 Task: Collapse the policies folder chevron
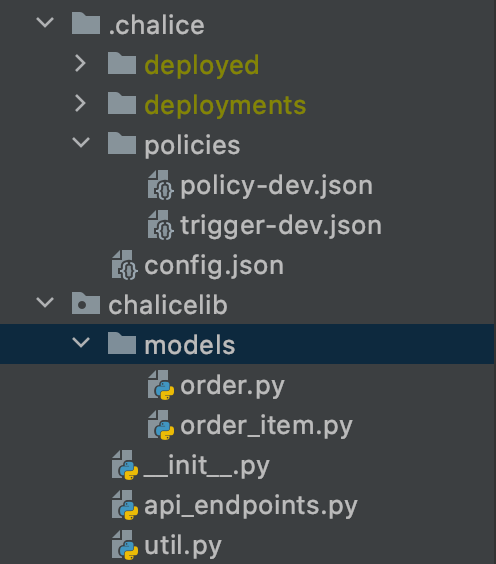[x=81, y=142]
